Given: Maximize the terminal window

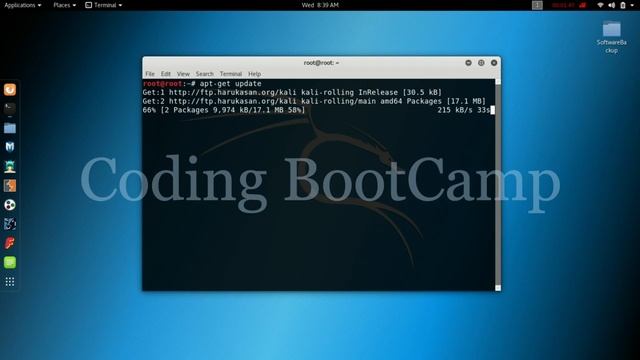Looking at the screenshot, I should [x=481, y=63].
